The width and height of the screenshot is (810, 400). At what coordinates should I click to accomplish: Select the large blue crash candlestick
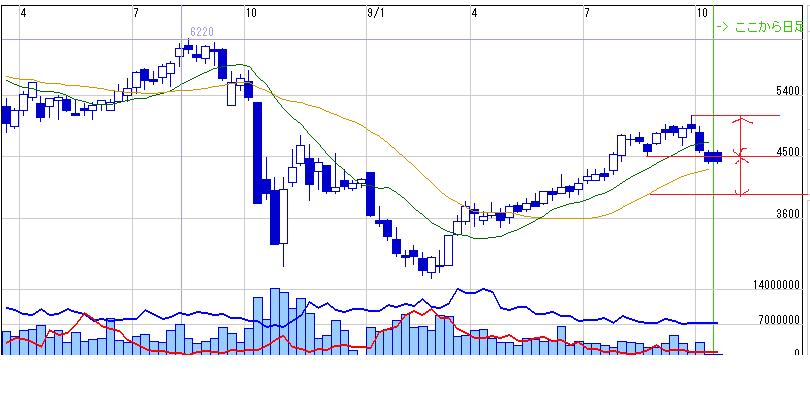(x=256, y=140)
